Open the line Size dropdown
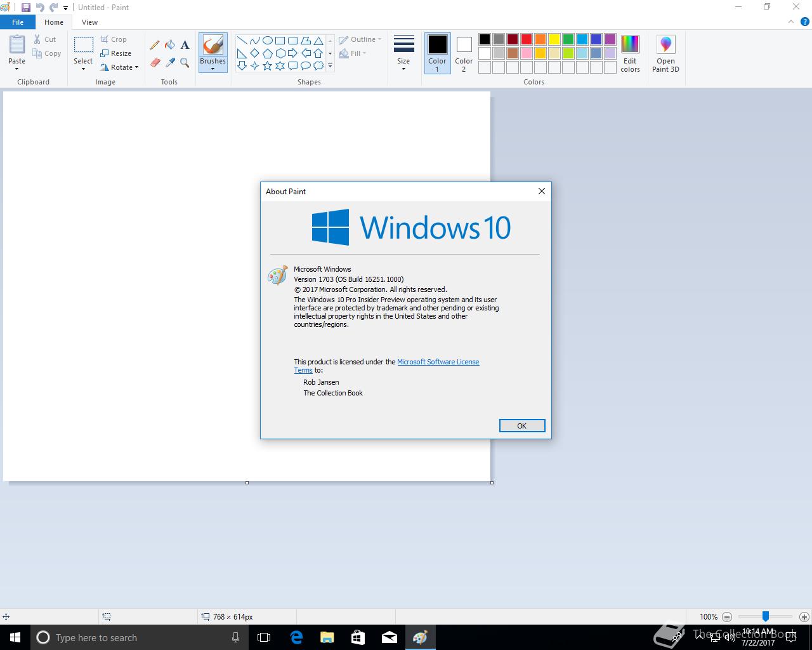 (x=403, y=53)
